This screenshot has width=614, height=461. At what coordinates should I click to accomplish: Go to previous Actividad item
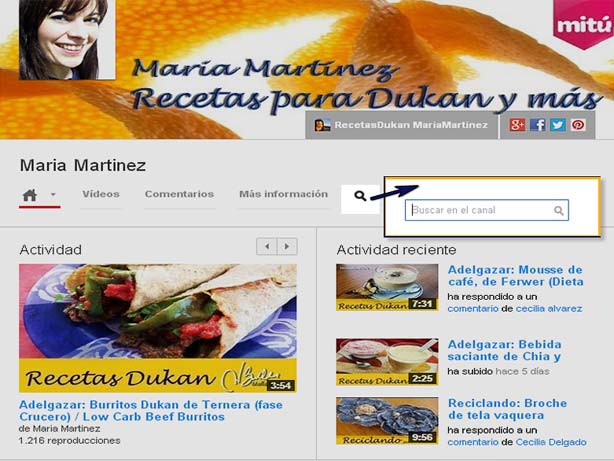click(267, 246)
